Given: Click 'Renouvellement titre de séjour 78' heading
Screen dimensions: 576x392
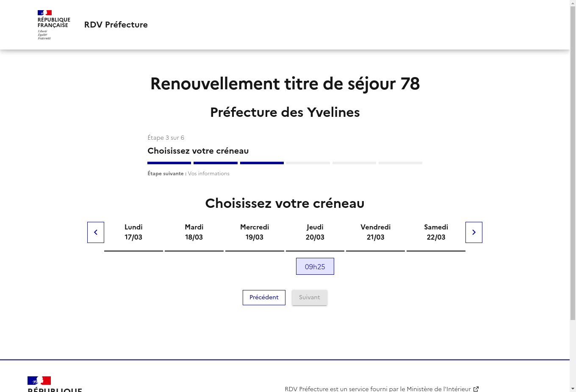Looking at the screenshot, I should click(285, 84).
